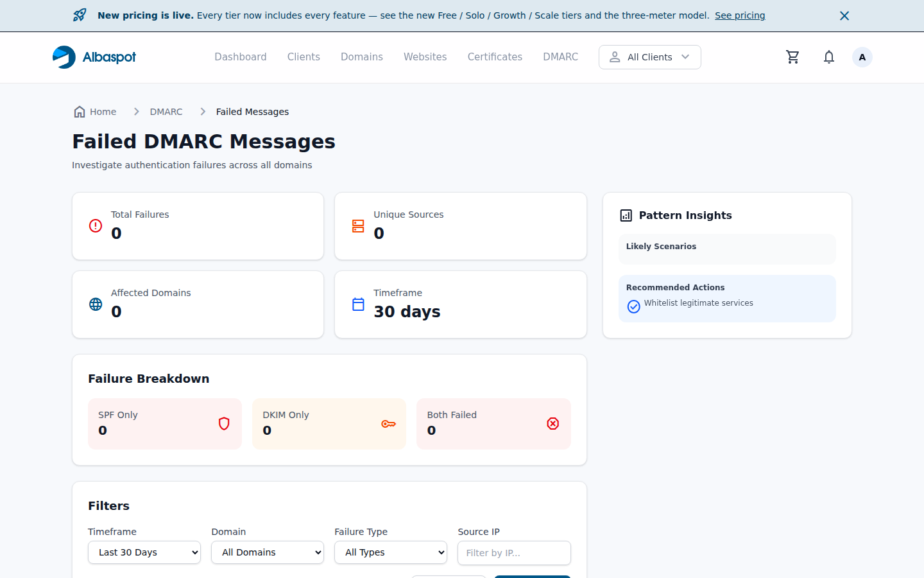Open notifications bell icon
This screenshot has height=578, width=924.
click(829, 57)
